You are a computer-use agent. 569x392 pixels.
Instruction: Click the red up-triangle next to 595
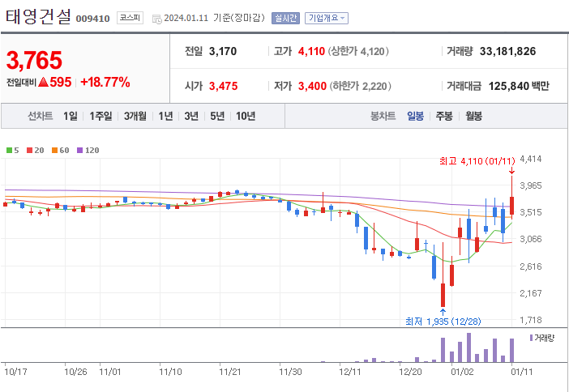[x=43, y=83]
